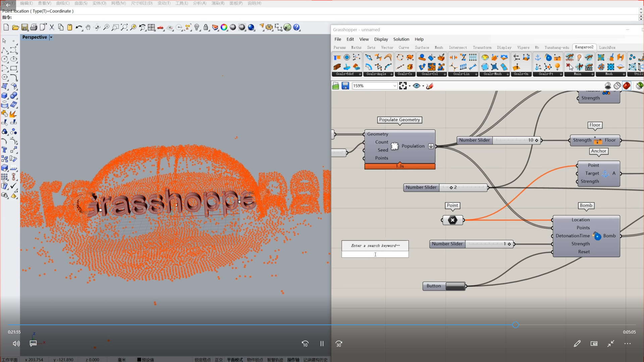Click the Rhino help question mark icon
The image size is (644, 362).
(297, 27)
